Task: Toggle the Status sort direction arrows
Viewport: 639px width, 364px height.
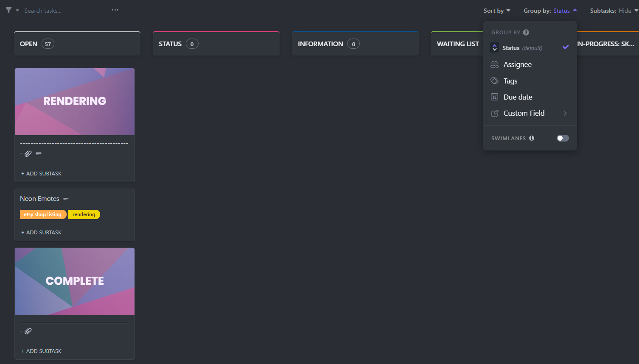Action: (x=494, y=48)
